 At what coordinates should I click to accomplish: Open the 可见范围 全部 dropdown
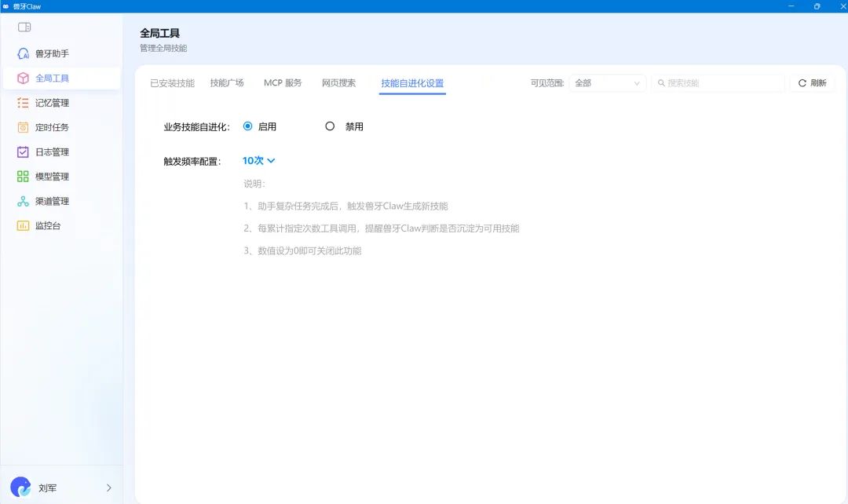[x=607, y=83]
